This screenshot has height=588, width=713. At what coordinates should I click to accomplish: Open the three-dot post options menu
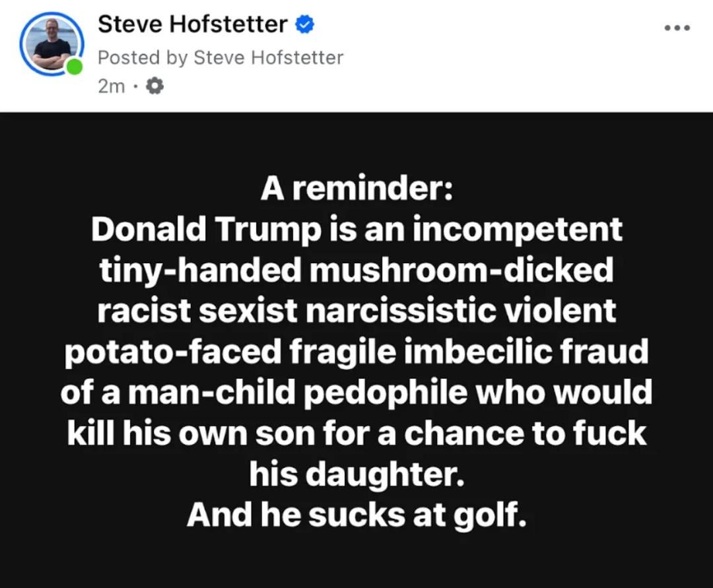pos(677,28)
